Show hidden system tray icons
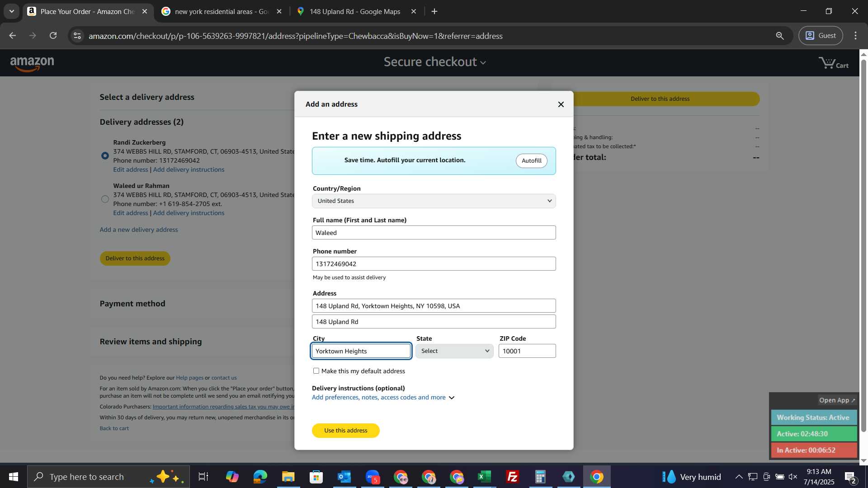 [739, 477]
